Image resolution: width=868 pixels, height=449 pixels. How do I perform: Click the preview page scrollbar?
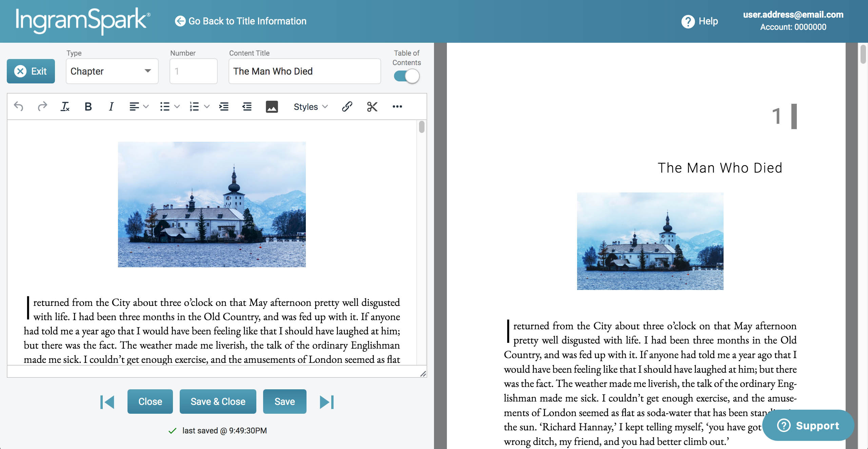[x=863, y=54]
